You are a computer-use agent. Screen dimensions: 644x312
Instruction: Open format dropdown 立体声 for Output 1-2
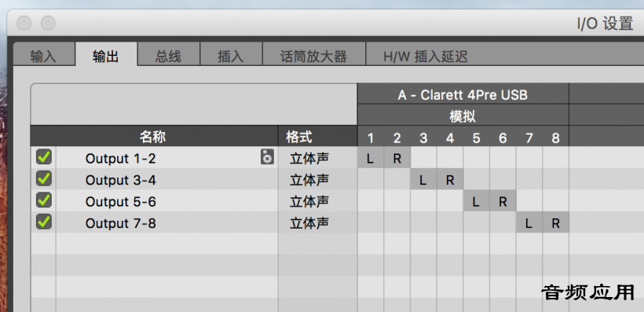pos(309,158)
